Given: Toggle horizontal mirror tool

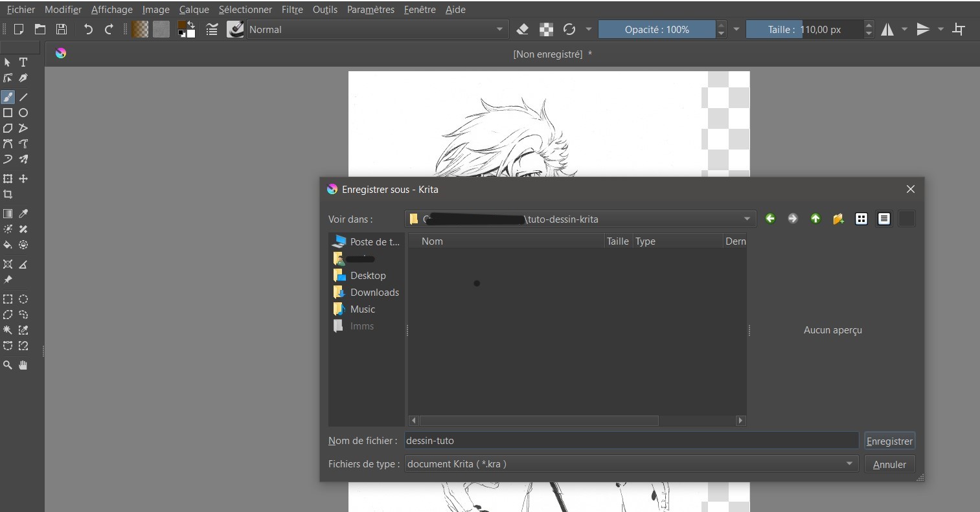Looking at the screenshot, I should tap(887, 29).
